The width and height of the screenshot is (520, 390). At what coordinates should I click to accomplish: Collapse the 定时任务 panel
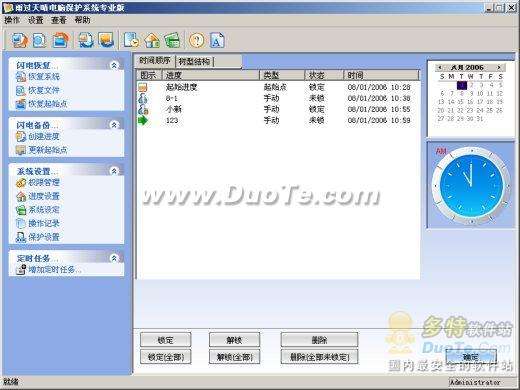coord(114,258)
